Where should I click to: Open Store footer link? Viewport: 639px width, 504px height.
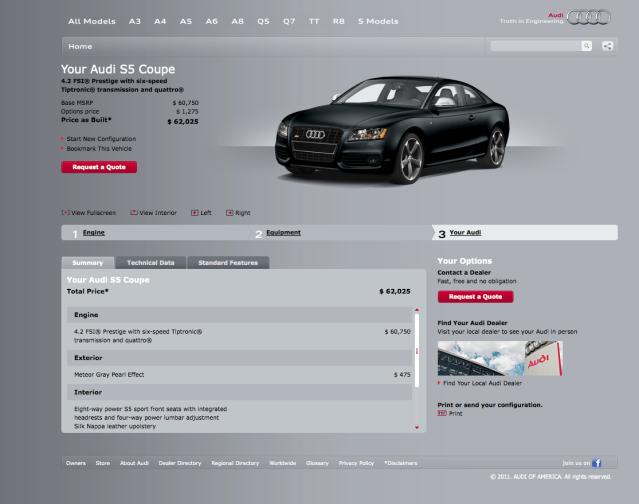coord(103,463)
